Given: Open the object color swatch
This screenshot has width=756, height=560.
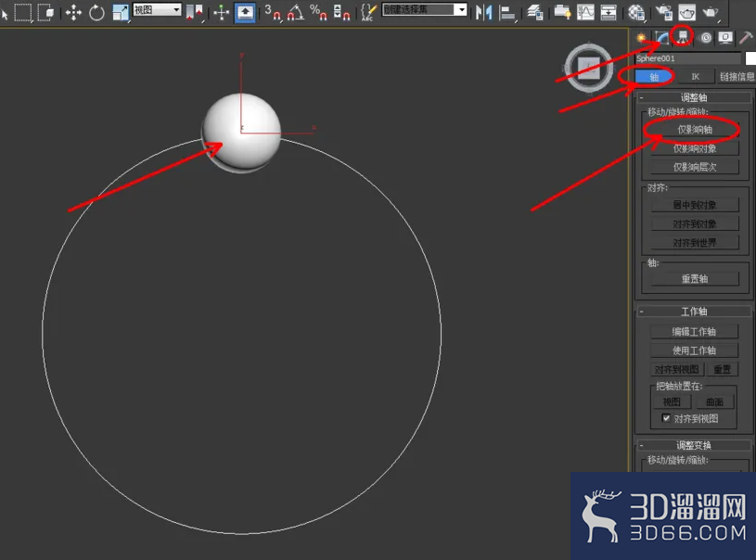Looking at the screenshot, I should click(750, 58).
